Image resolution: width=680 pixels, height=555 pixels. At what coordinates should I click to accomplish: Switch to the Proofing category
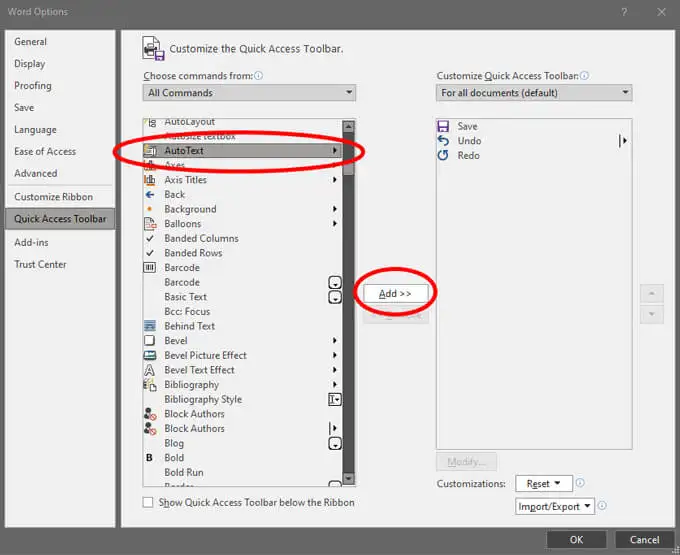pos(33,85)
